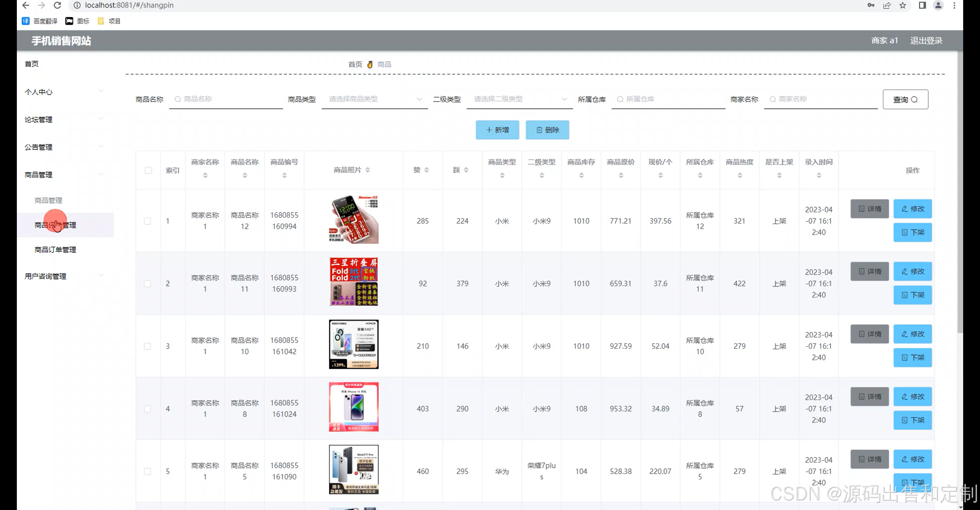The height and width of the screenshot is (510, 980).
Task: Toggle the select-all checkbox in table header
Action: [x=148, y=170]
